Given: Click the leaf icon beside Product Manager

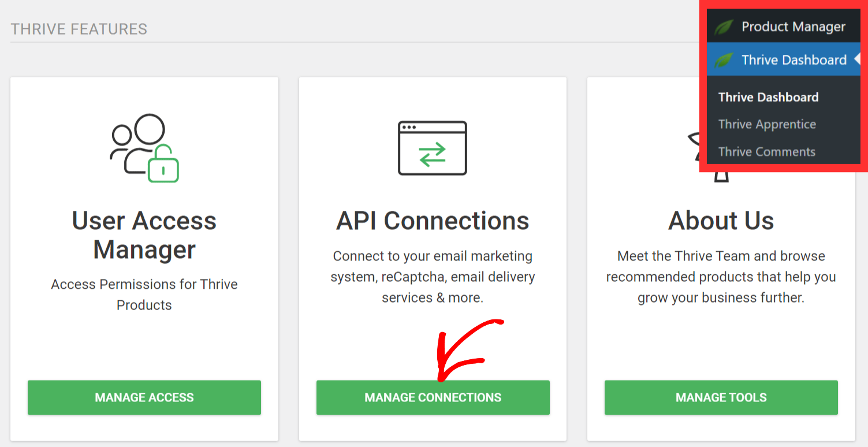Looking at the screenshot, I should click(724, 27).
